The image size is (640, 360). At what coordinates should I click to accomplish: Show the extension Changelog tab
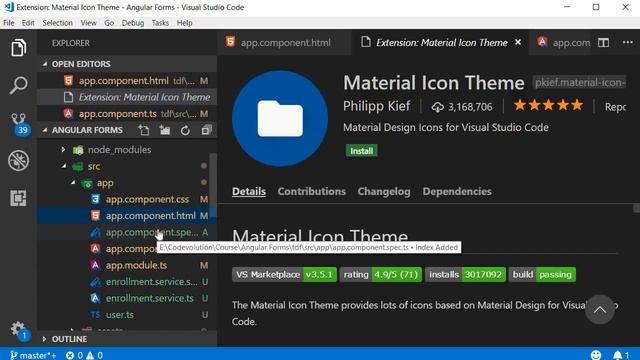tap(384, 191)
